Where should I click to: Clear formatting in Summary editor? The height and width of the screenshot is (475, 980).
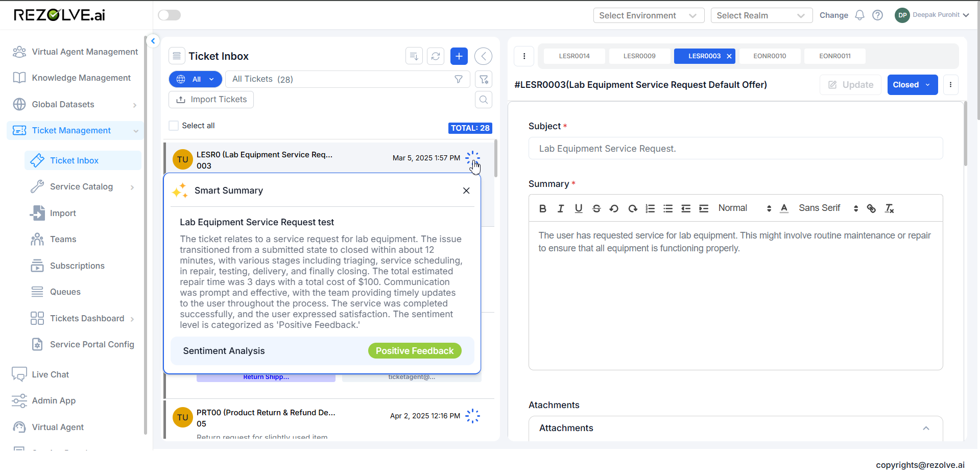point(889,208)
